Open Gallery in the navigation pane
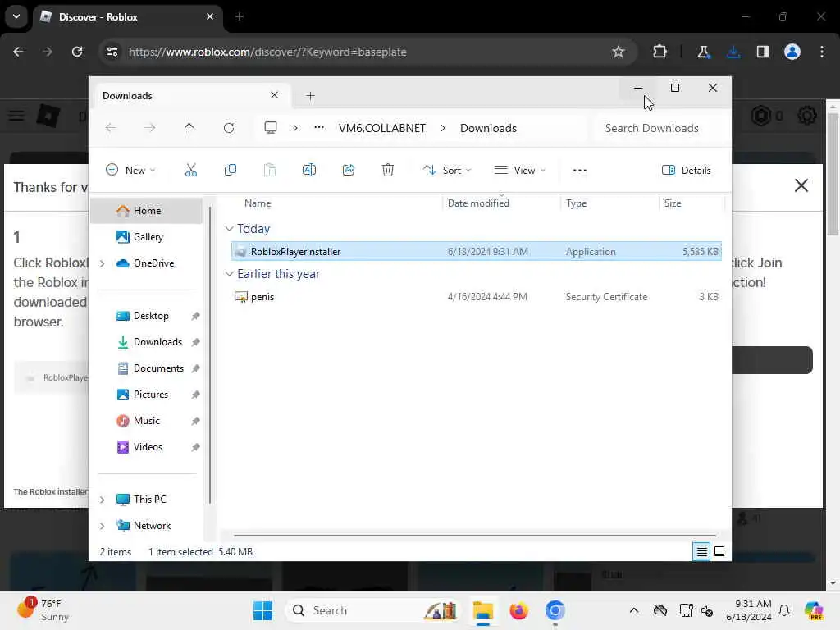Viewport: 840px width, 630px height. pyautogui.click(x=146, y=237)
